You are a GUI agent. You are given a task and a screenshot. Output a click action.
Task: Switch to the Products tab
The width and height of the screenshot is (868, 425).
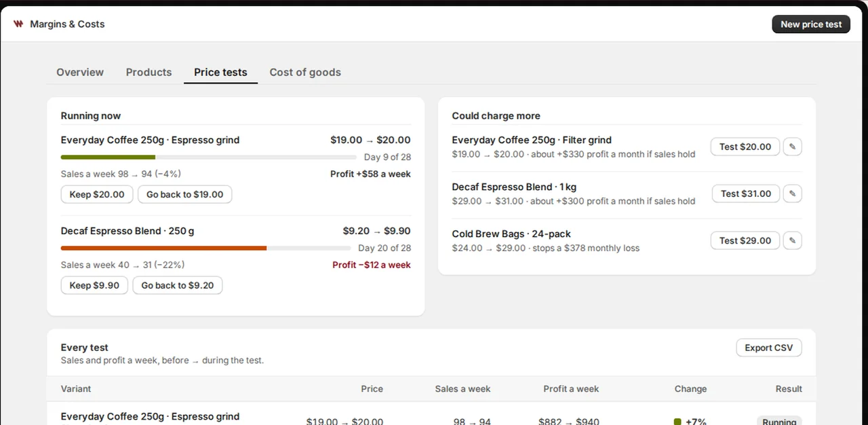point(149,72)
